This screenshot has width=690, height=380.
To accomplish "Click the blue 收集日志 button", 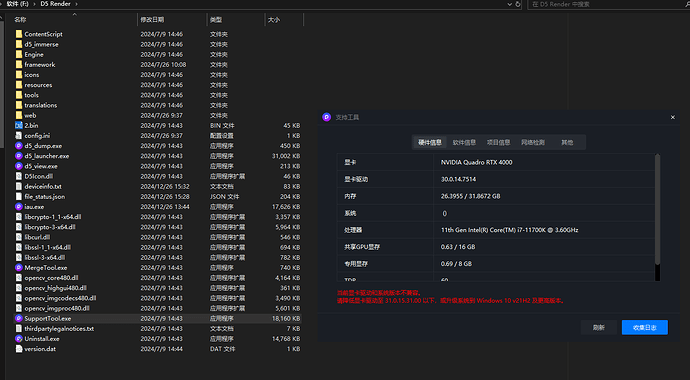I will pyautogui.click(x=645, y=327).
